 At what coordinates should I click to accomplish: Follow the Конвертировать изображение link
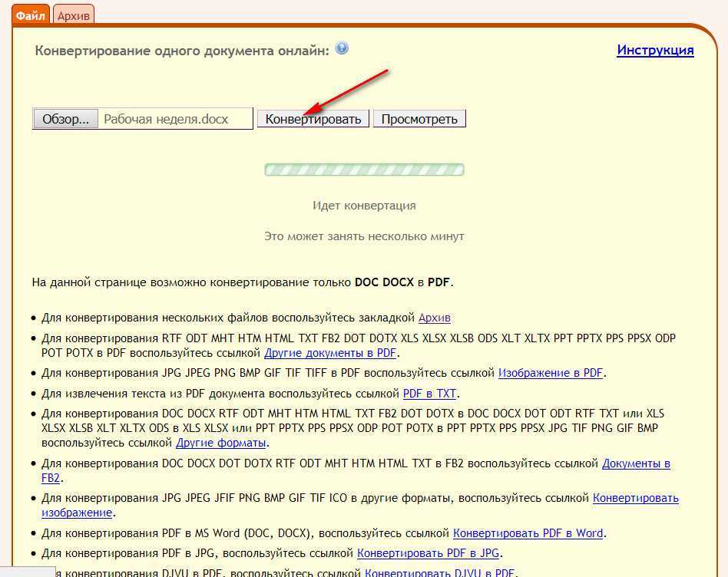[635, 499]
